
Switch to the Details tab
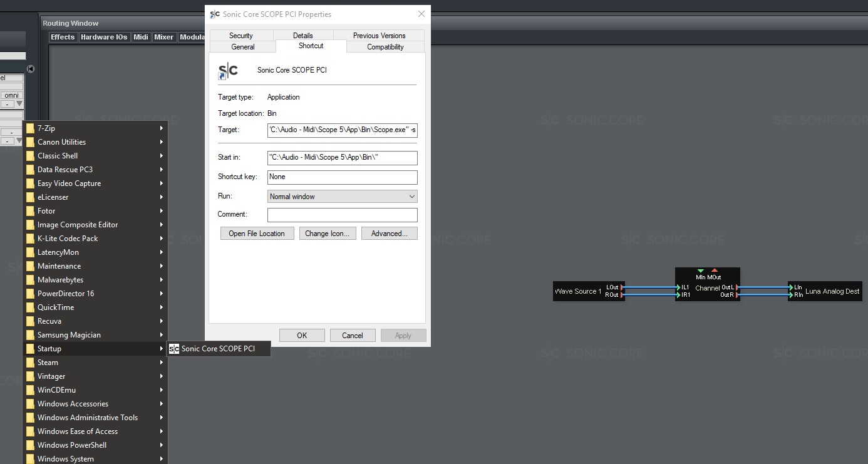(303, 36)
